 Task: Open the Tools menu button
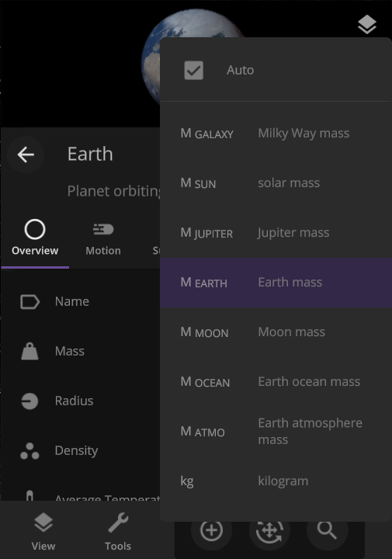[x=118, y=531]
